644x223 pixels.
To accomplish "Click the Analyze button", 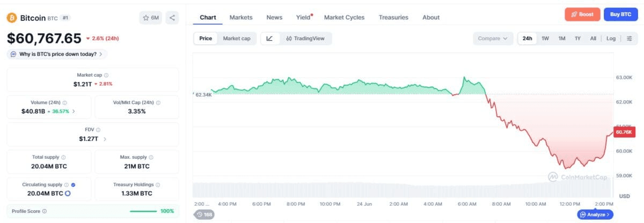I will (595, 214).
